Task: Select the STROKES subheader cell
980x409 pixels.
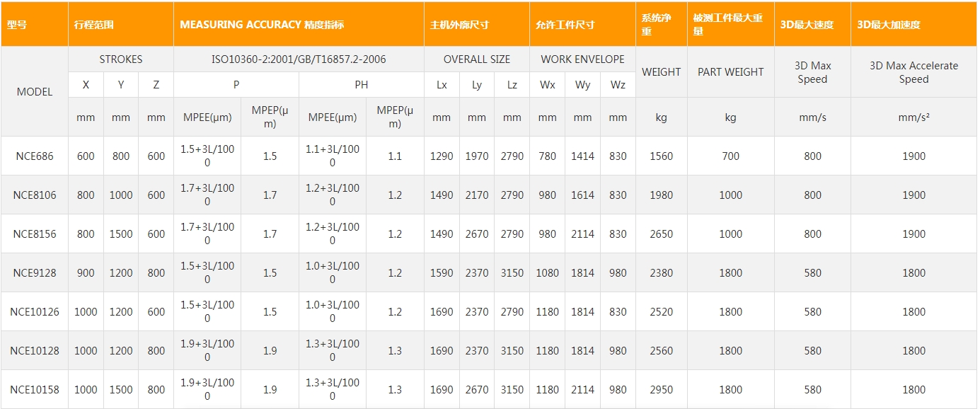Action: pos(120,59)
